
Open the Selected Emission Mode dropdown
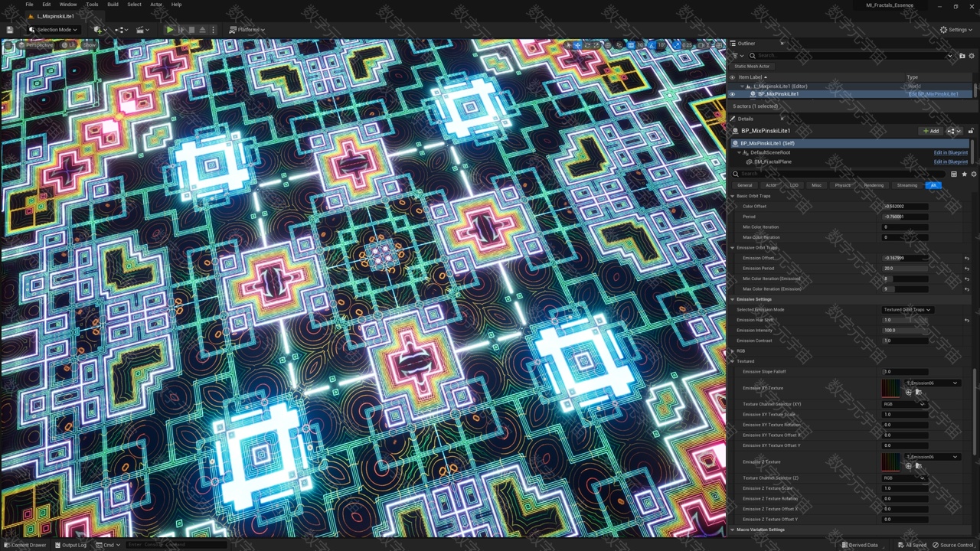[907, 310]
